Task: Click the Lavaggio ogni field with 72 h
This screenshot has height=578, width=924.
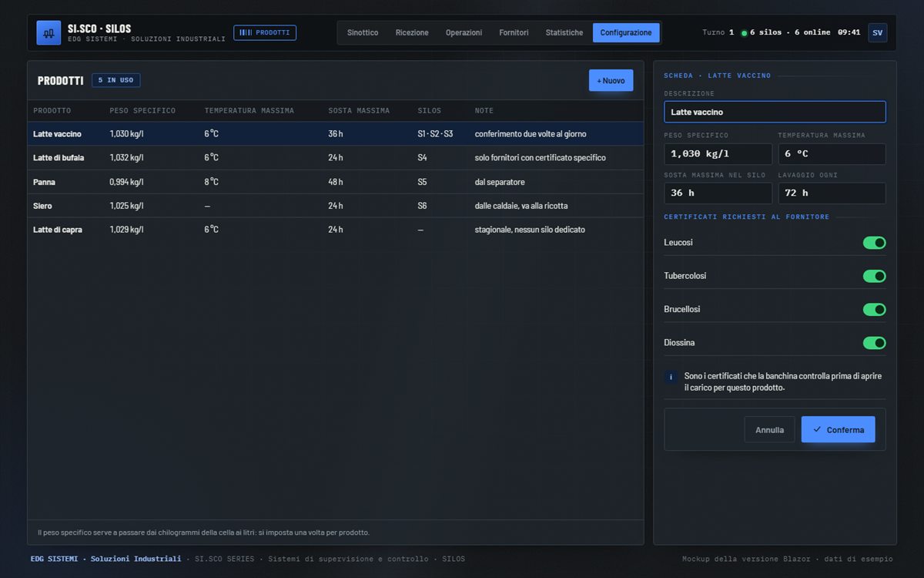Action: point(832,193)
